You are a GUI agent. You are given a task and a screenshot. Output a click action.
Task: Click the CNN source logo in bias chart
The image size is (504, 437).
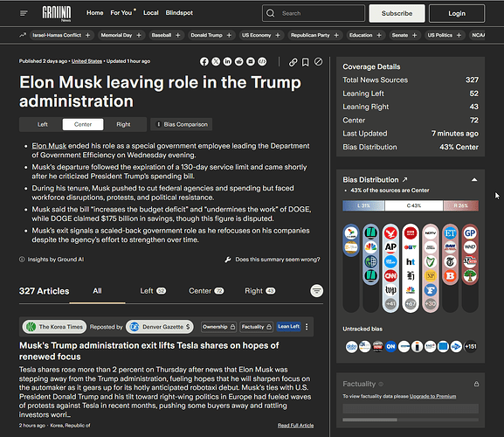(390, 275)
